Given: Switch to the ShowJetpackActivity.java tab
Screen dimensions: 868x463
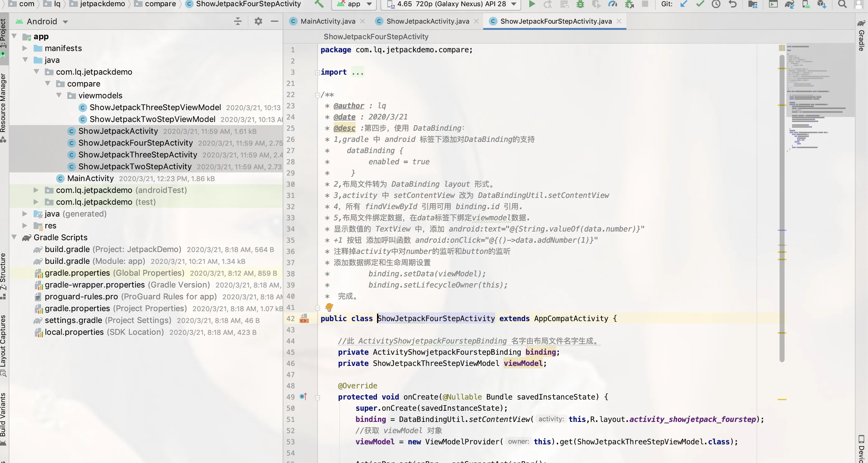Looking at the screenshot, I should click(427, 21).
